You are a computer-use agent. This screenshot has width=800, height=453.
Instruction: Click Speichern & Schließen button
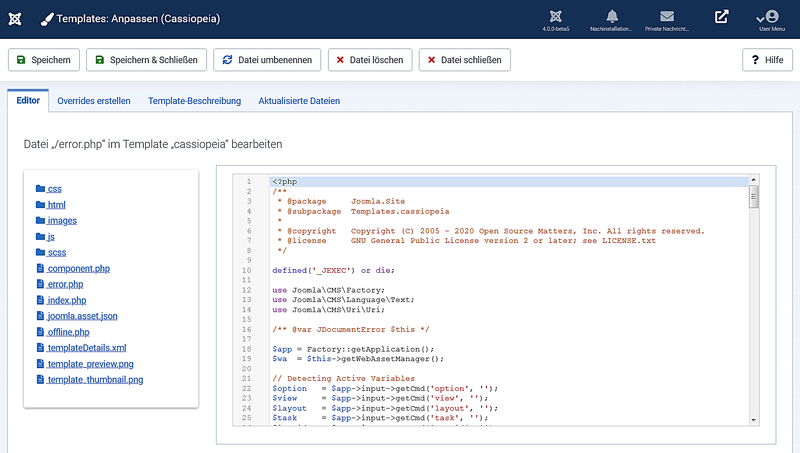click(146, 60)
